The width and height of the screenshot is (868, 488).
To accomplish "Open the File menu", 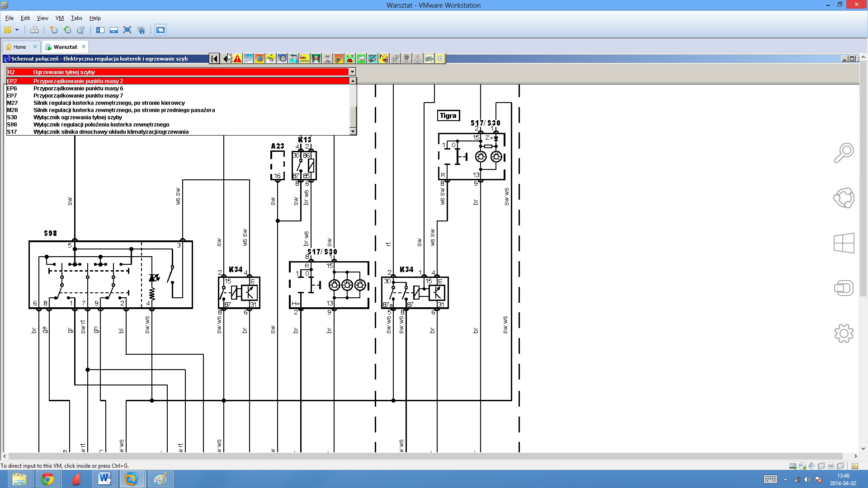I will (x=9, y=18).
